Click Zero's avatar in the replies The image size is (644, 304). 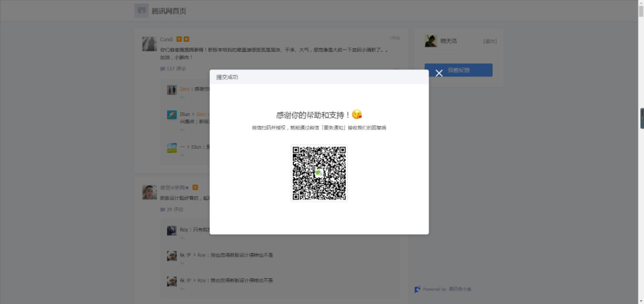tap(172, 90)
